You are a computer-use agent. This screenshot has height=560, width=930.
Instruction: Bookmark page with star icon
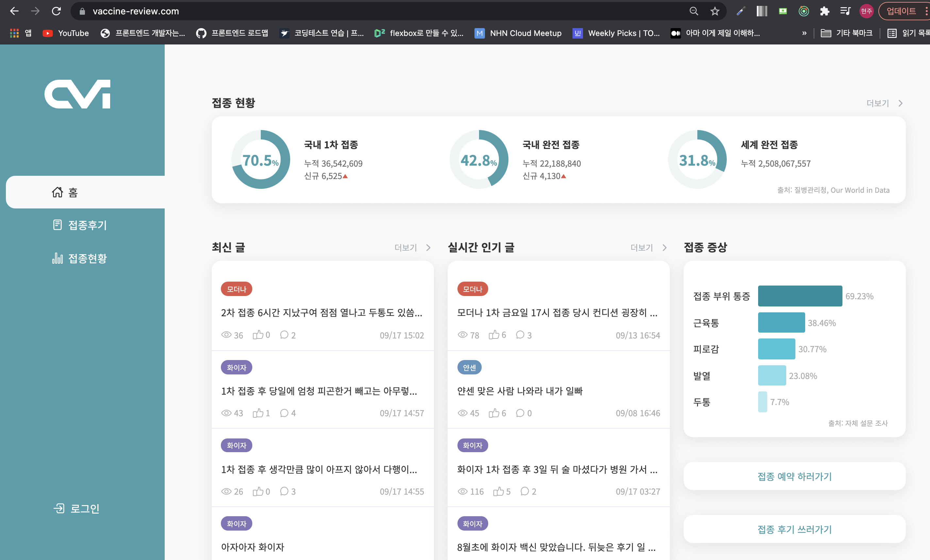714,11
